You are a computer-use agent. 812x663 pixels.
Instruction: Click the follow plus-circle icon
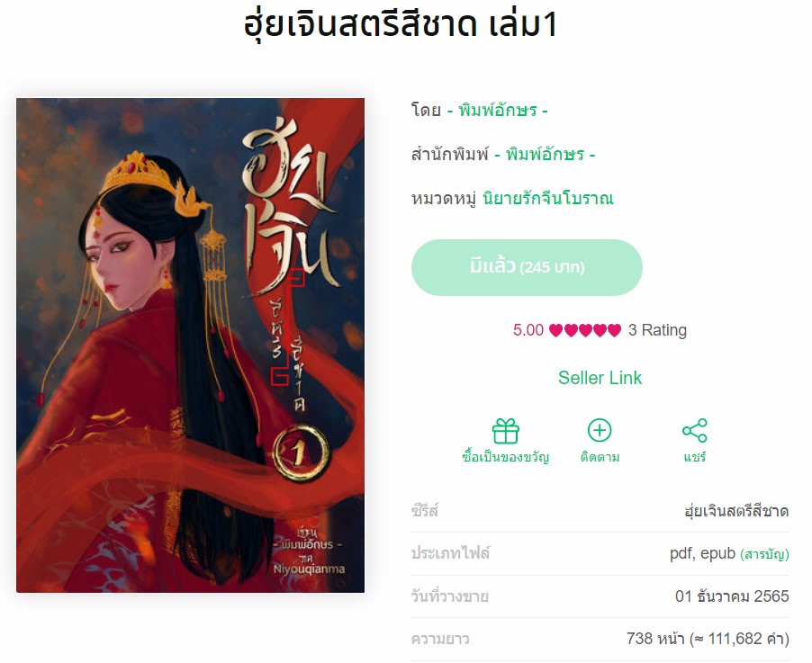pos(600,430)
